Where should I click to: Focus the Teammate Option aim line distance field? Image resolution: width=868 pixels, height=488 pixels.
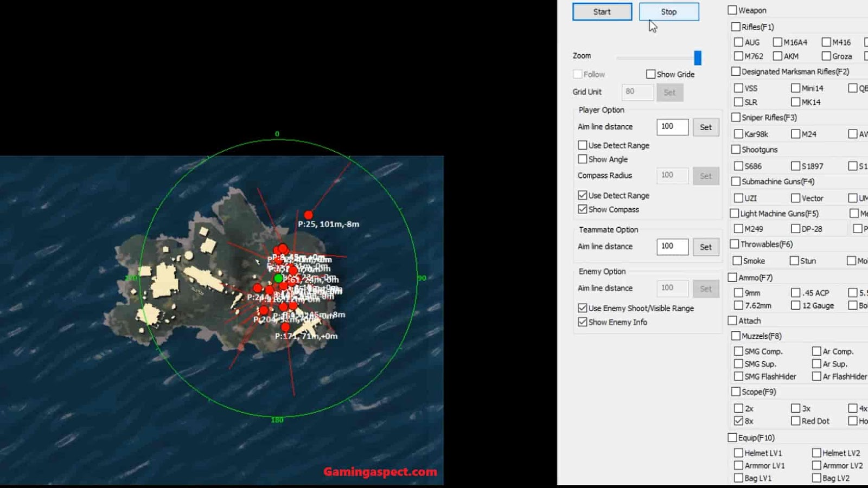click(673, 247)
